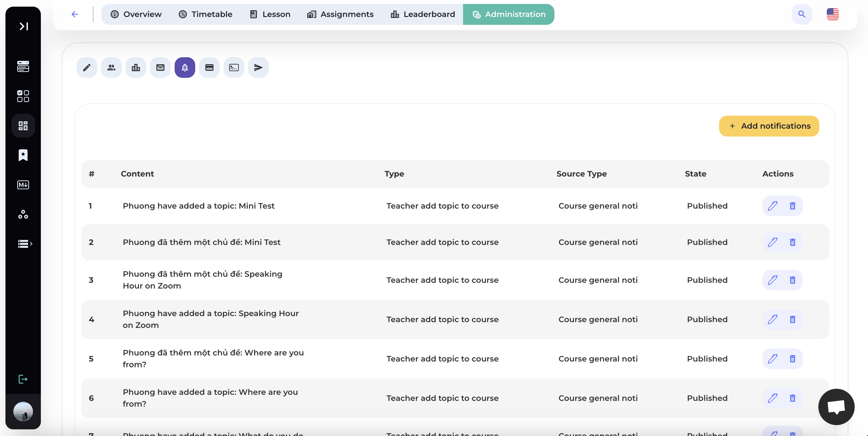
Task: Change language via the US flag
Action: click(833, 14)
